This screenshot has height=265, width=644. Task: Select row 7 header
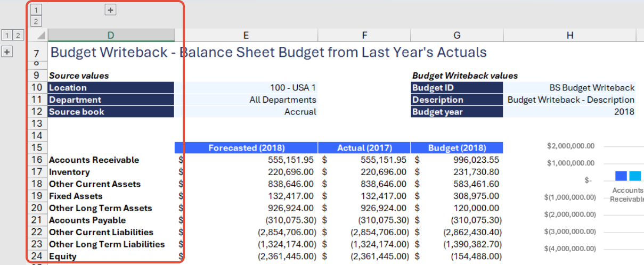point(37,54)
